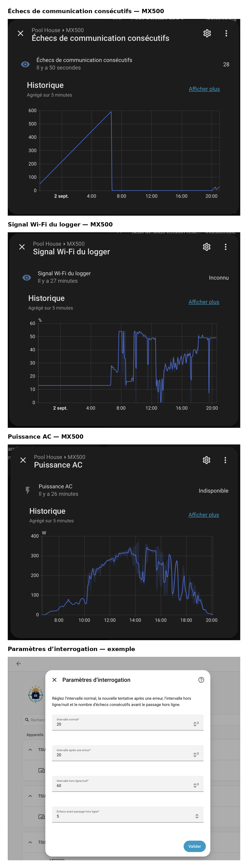Toggle the eye icon for Signal Wi-Fi du logger

[x=27, y=278]
